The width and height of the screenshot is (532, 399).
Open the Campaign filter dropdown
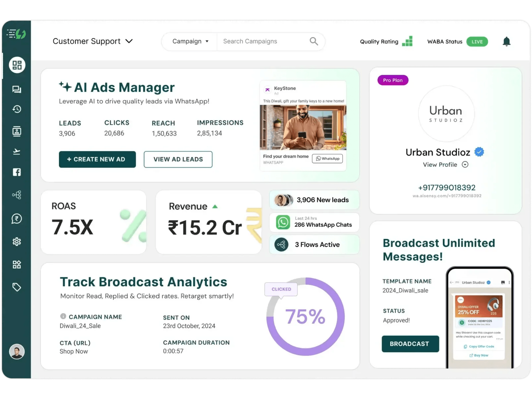coord(190,41)
